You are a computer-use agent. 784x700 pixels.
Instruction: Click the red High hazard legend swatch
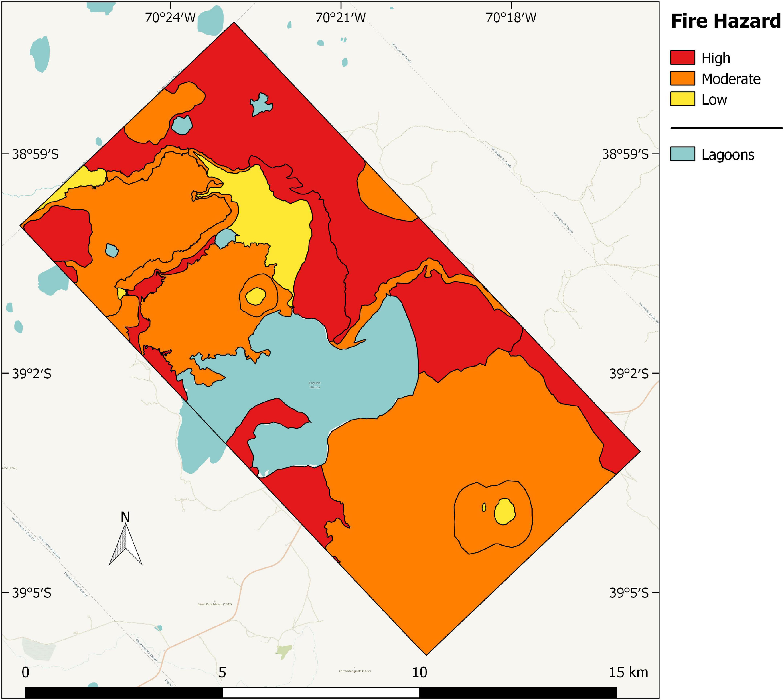click(x=682, y=58)
